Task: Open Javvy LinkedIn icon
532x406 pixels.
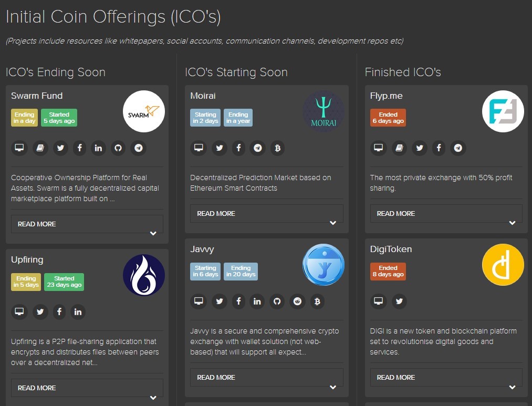Action: point(257,301)
